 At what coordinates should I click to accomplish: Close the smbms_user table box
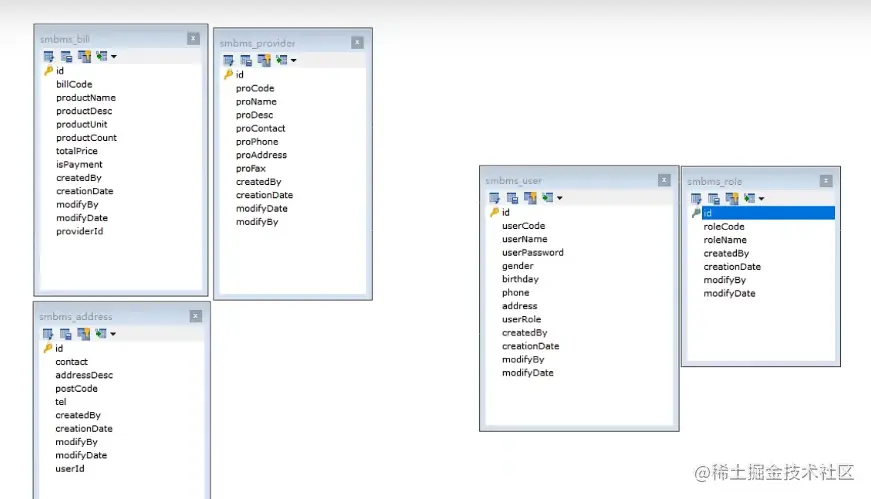click(664, 180)
